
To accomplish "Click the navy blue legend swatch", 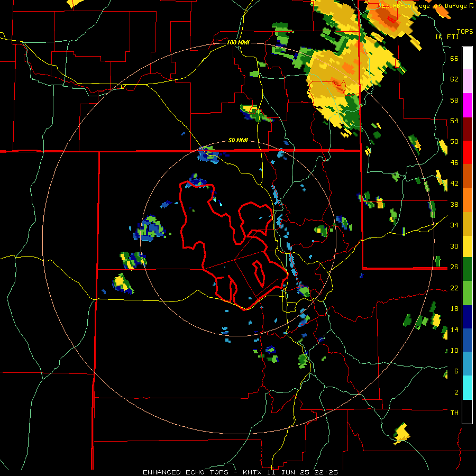I will click(x=467, y=317).
